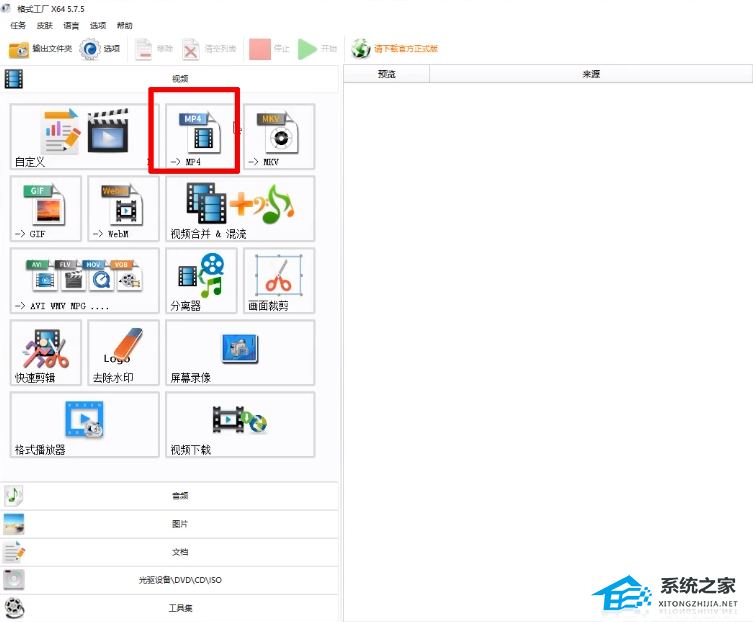Viewport: 753px width, 622px height.
Task: Click the music note audio icon
Action: 13,496
